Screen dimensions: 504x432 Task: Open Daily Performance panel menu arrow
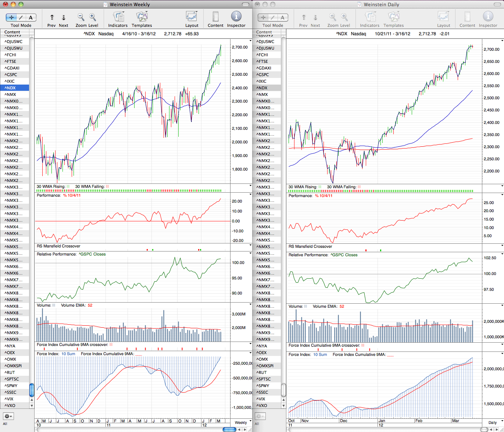(502, 195)
